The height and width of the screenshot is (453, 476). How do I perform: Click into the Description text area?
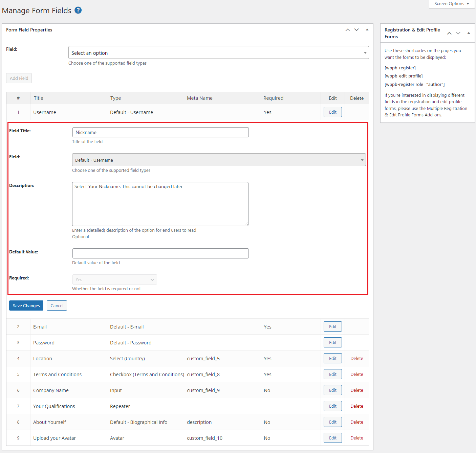pos(160,204)
